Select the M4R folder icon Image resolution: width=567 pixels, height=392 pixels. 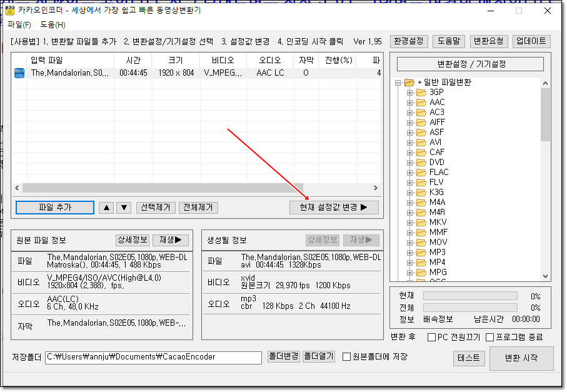point(421,213)
